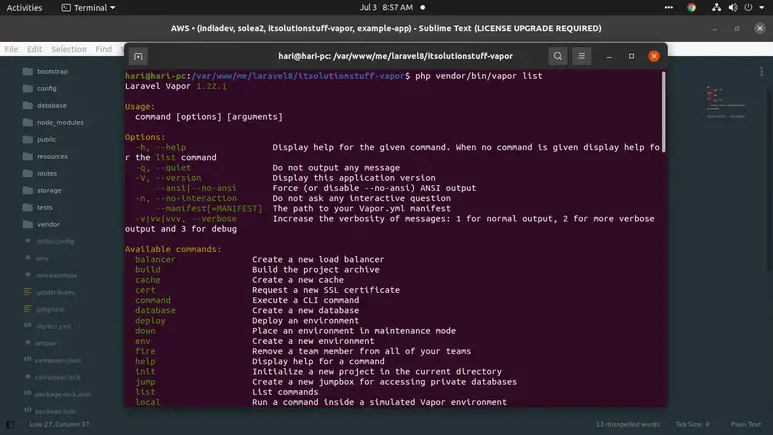Select .gitignore file in sidebar
This screenshot has width=773, height=435.
tap(50, 310)
